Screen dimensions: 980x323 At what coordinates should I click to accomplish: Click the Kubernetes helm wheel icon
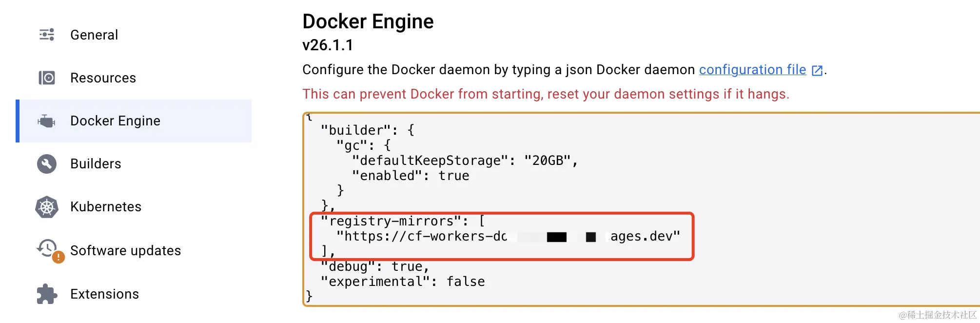tap(47, 207)
